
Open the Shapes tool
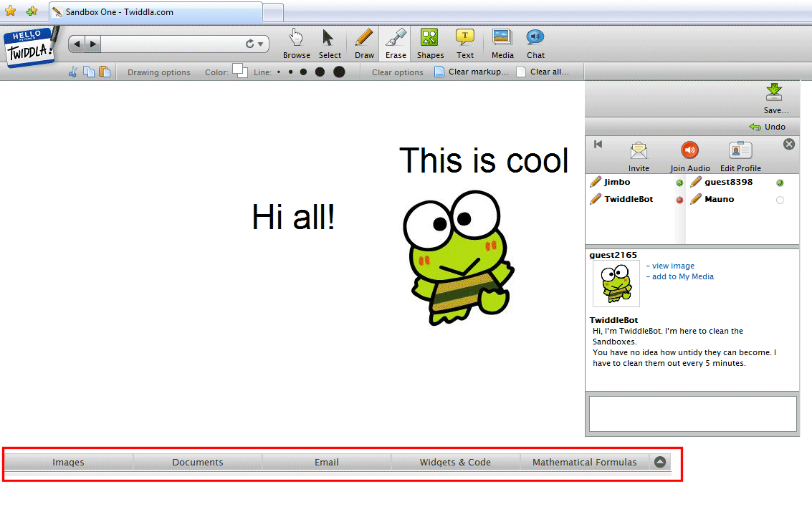click(430, 44)
